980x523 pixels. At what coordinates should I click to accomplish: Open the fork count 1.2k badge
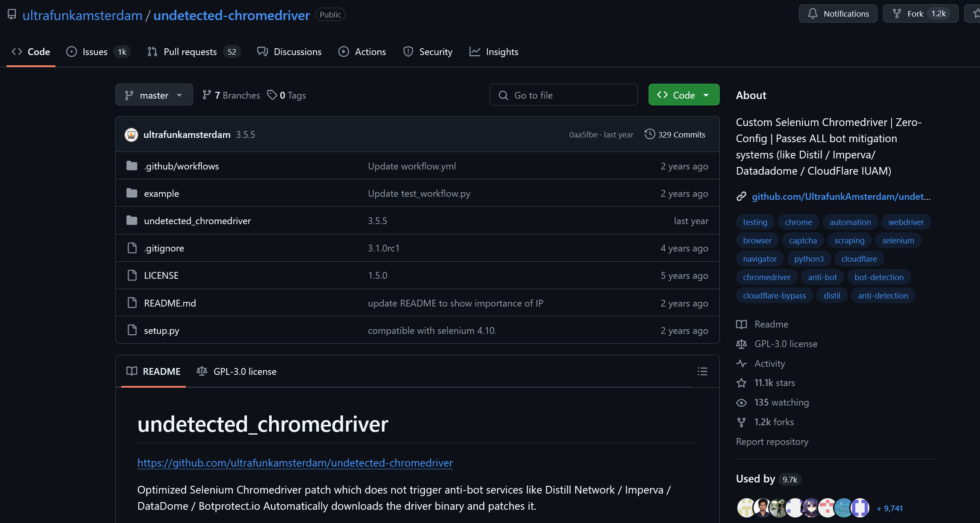[939, 14]
